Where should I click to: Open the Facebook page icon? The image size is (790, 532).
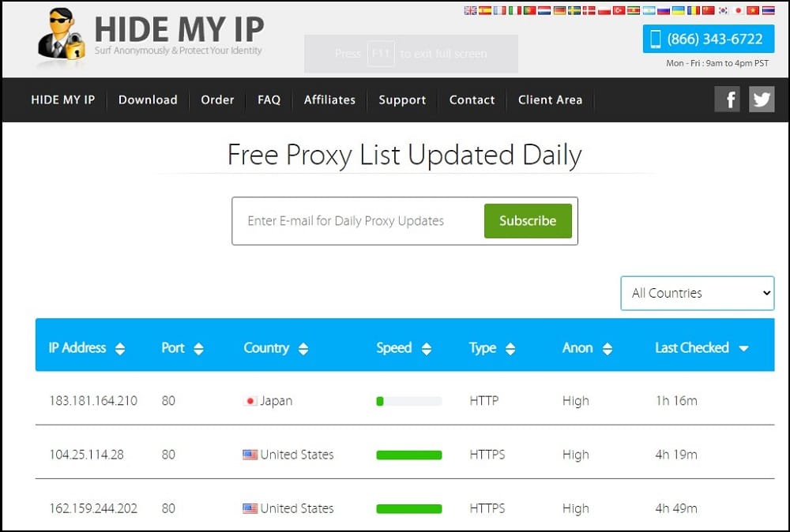(x=727, y=99)
